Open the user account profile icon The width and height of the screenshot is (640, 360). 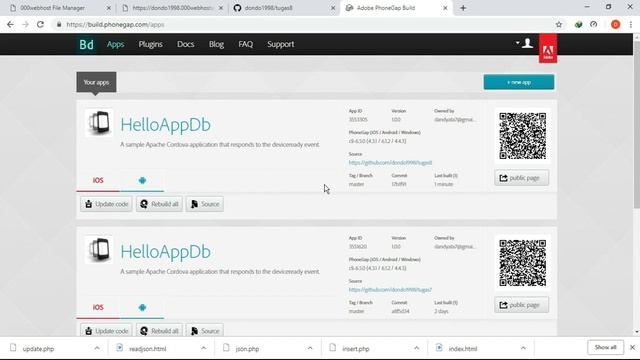[527, 43]
